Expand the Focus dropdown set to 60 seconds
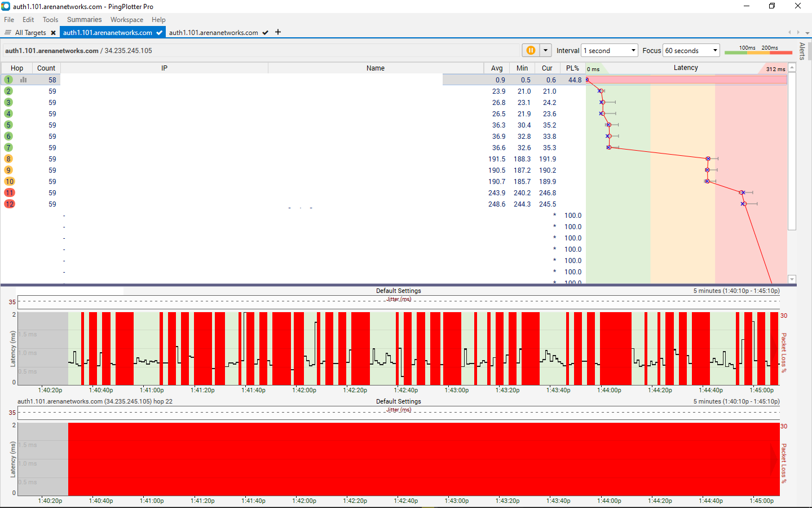Screen dimensions: 812x508 click(691, 50)
